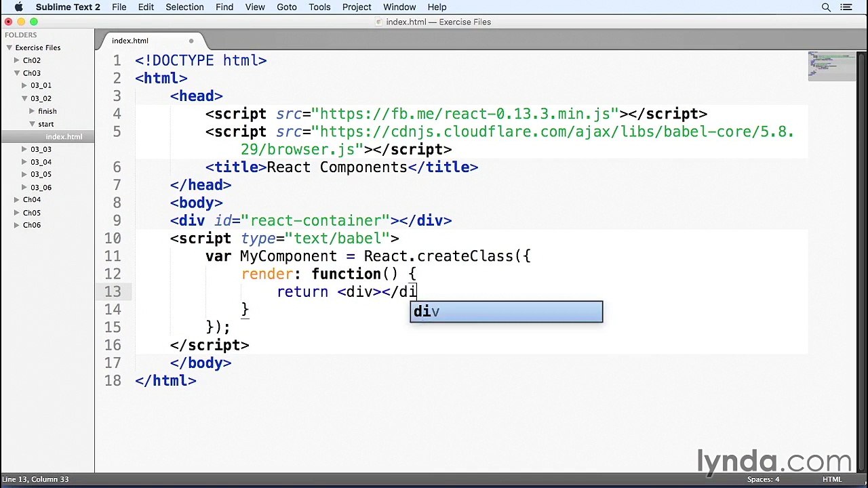Image resolution: width=868 pixels, height=488 pixels.
Task: Click the closing </script> tag on line 16
Action: pos(210,345)
